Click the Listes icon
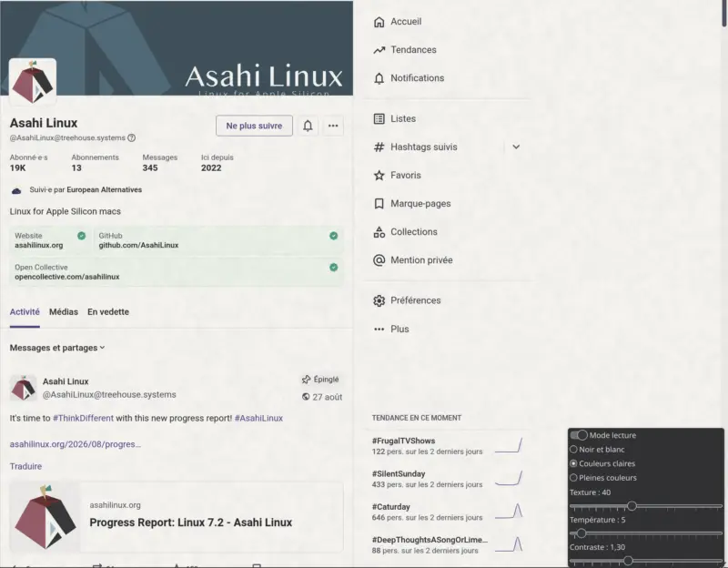Image resolution: width=728 pixels, height=568 pixels. pos(379,119)
